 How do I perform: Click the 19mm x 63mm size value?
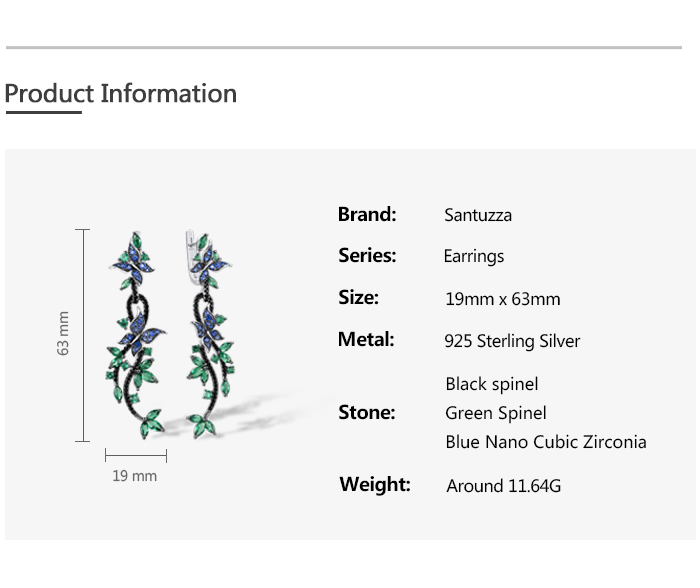point(502,299)
